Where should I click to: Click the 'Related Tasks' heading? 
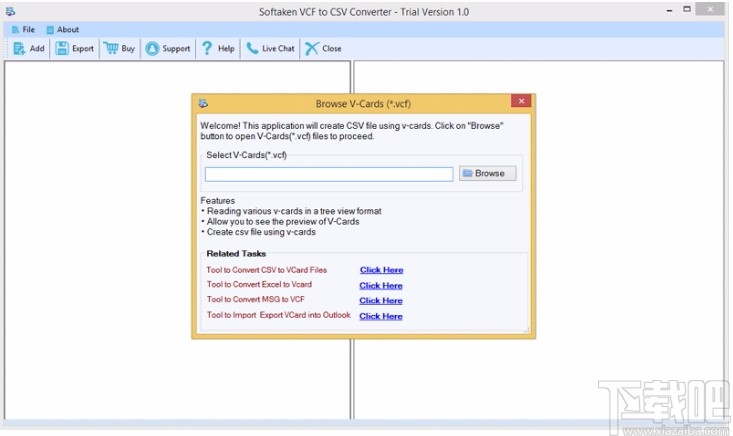[x=236, y=254]
